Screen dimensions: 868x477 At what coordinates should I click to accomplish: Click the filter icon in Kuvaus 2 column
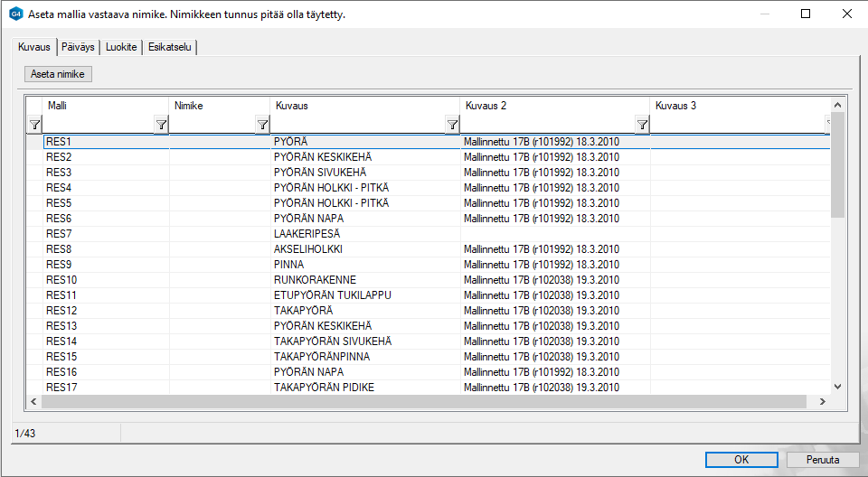click(x=642, y=125)
